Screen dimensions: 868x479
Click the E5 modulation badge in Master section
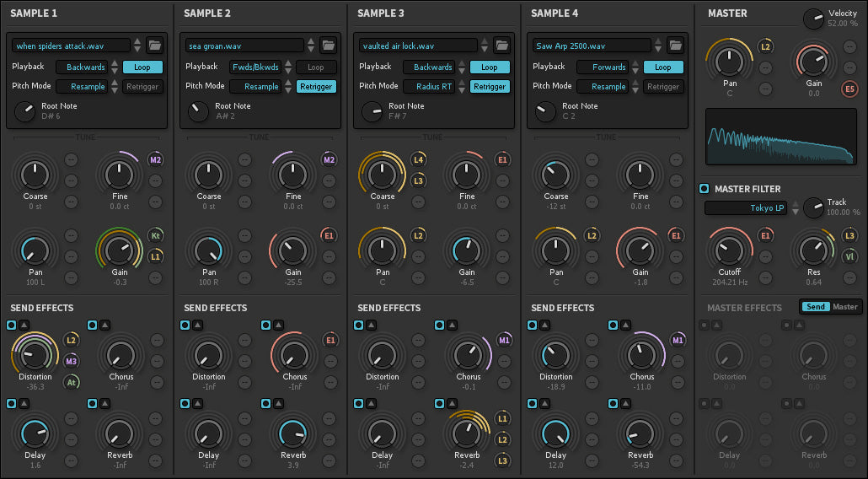pos(850,89)
